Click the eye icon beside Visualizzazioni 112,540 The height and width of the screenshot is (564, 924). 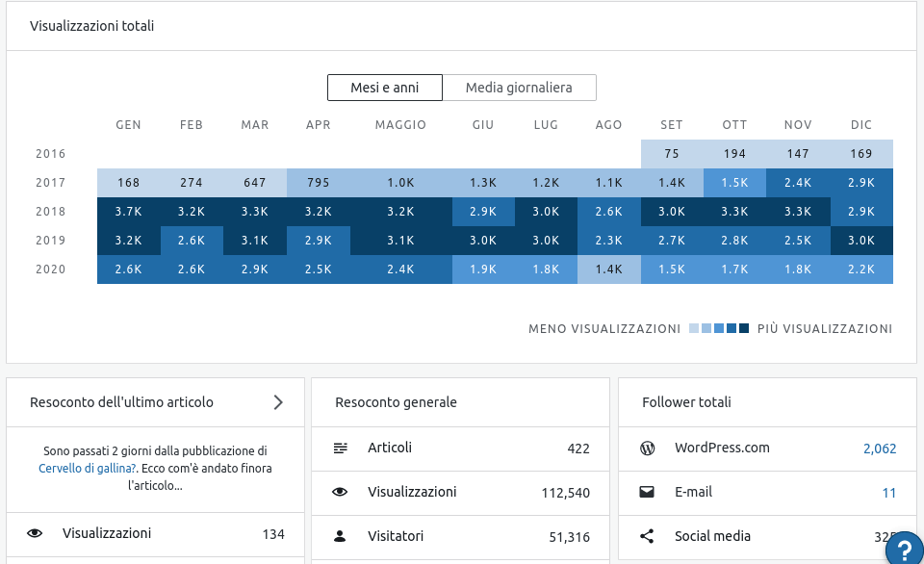[x=340, y=492]
